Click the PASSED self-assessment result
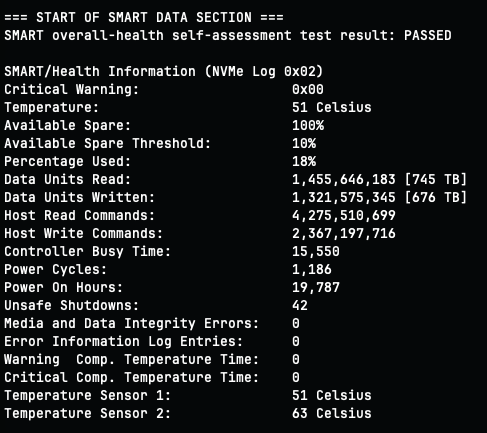Image resolution: width=487 pixels, height=433 pixels. [x=428, y=35]
